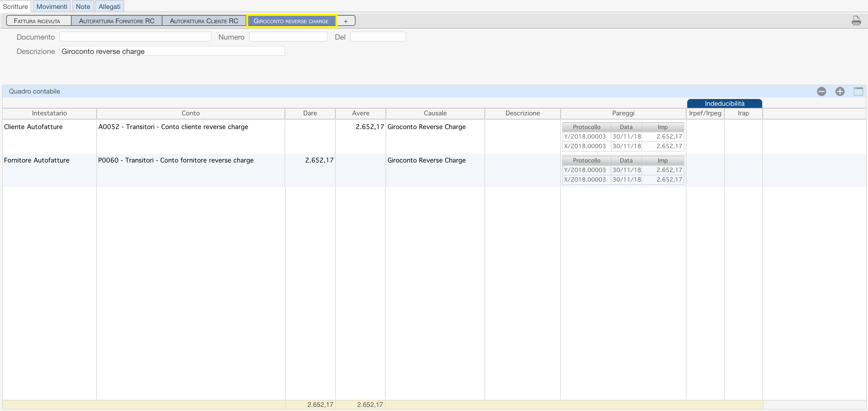Click the Indeducibilità header
The height and width of the screenshot is (411, 868).
point(725,103)
